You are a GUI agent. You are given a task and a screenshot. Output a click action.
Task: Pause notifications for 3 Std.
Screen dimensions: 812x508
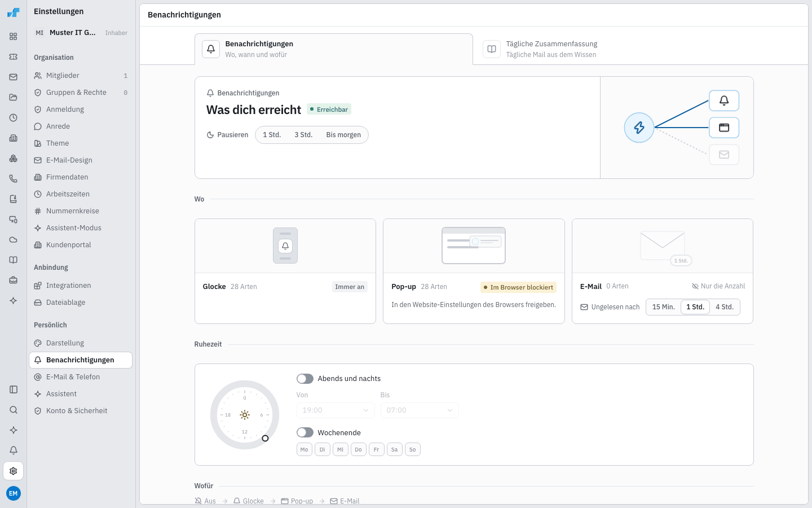point(303,135)
